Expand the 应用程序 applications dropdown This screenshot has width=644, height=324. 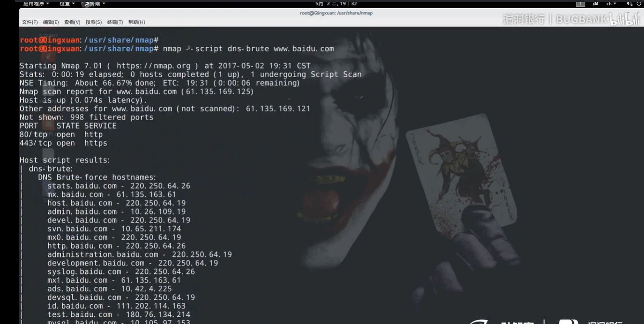(x=36, y=3)
